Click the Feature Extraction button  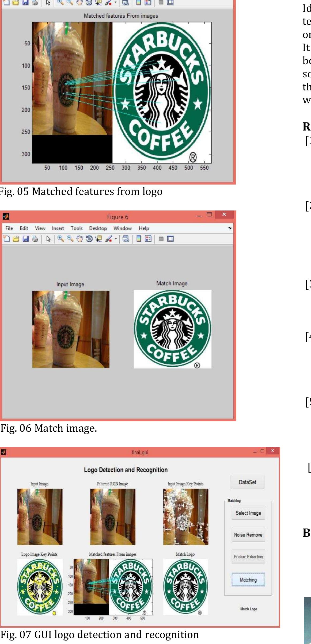pos(248,557)
